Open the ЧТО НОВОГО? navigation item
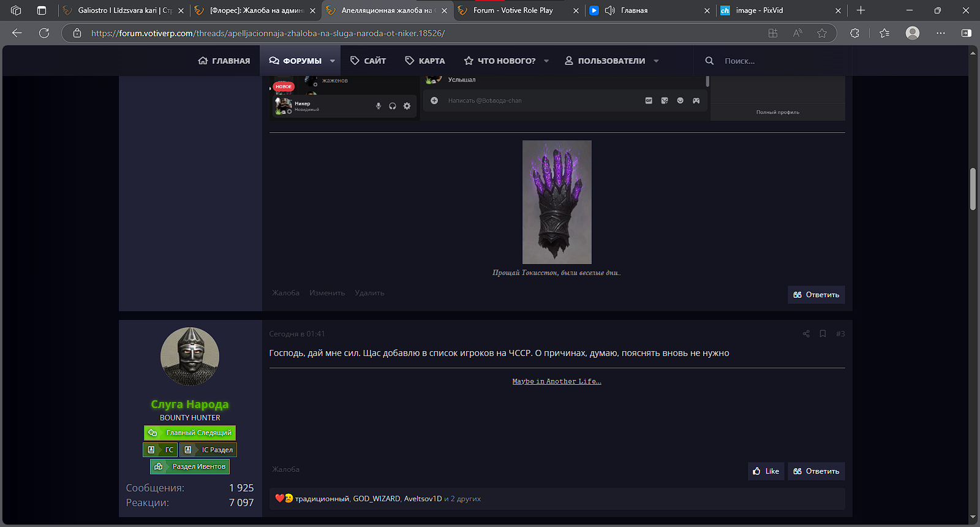Screen dimensions: 980x527 coord(500,61)
